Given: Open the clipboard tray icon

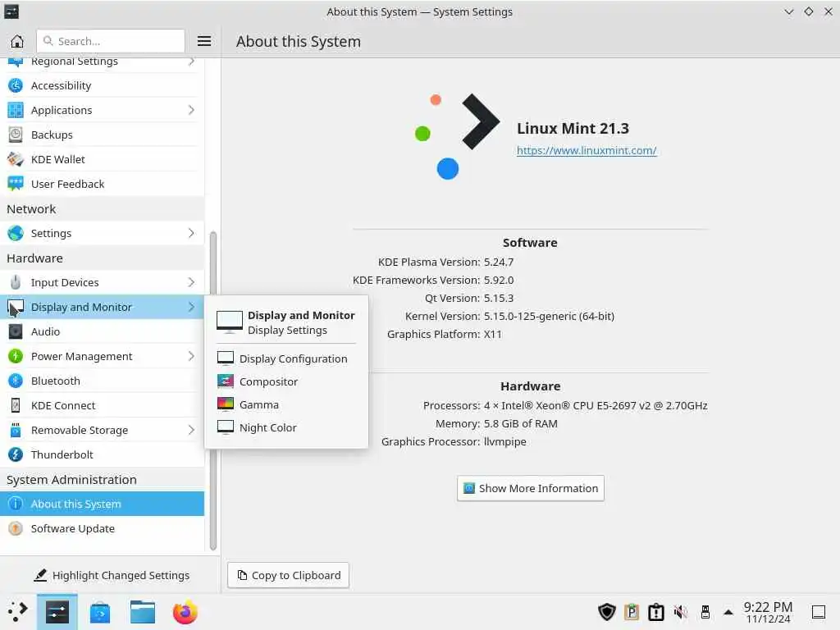Looking at the screenshot, I should [x=655, y=612].
